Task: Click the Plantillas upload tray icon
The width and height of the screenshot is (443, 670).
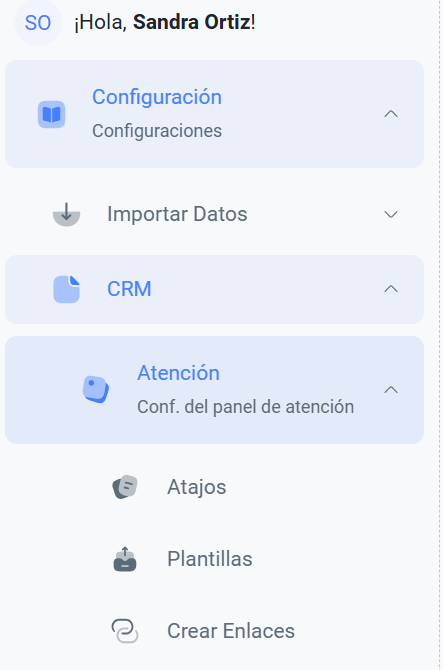Action: (125, 559)
